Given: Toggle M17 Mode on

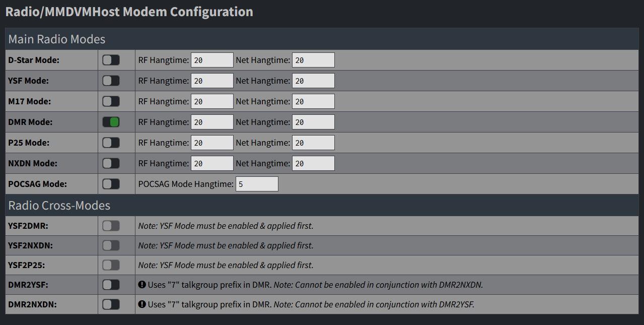Looking at the screenshot, I should pyautogui.click(x=111, y=101).
